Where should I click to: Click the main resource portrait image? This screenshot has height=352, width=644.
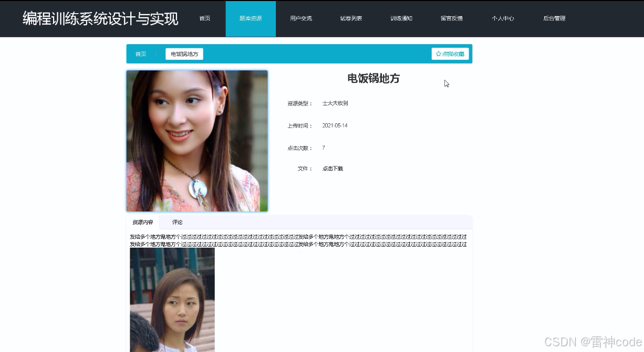pos(196,140)
